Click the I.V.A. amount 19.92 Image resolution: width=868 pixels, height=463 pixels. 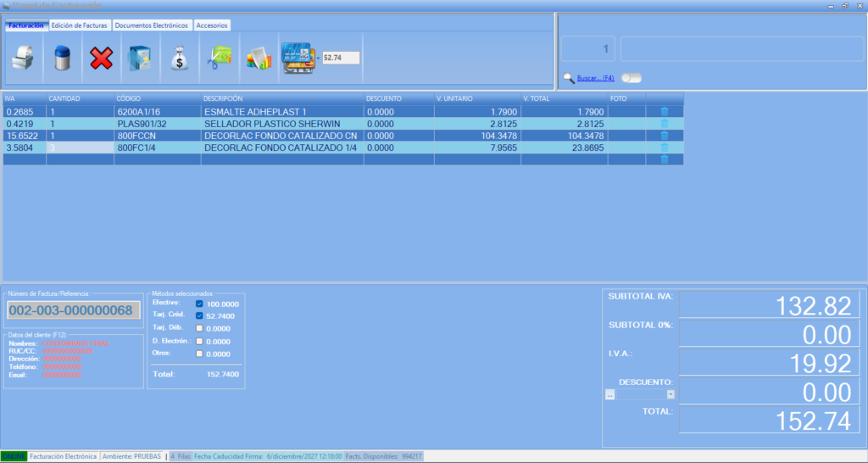tap(769, 362)
